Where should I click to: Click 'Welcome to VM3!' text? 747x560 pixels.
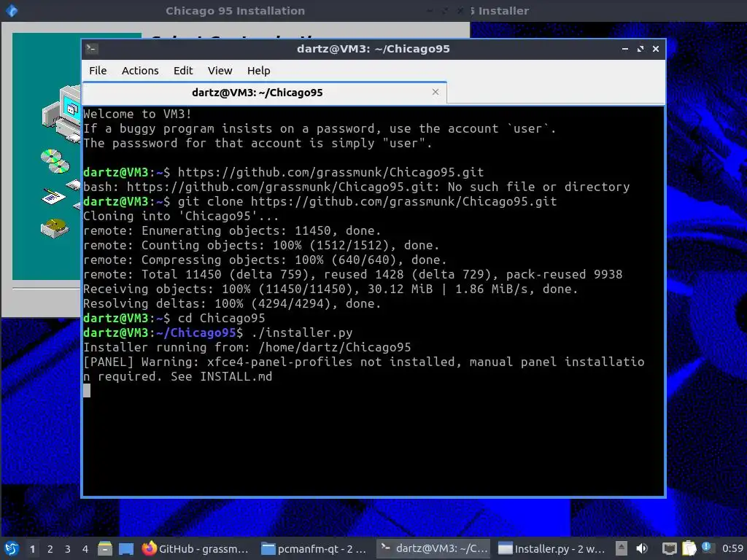pos(137,114)
